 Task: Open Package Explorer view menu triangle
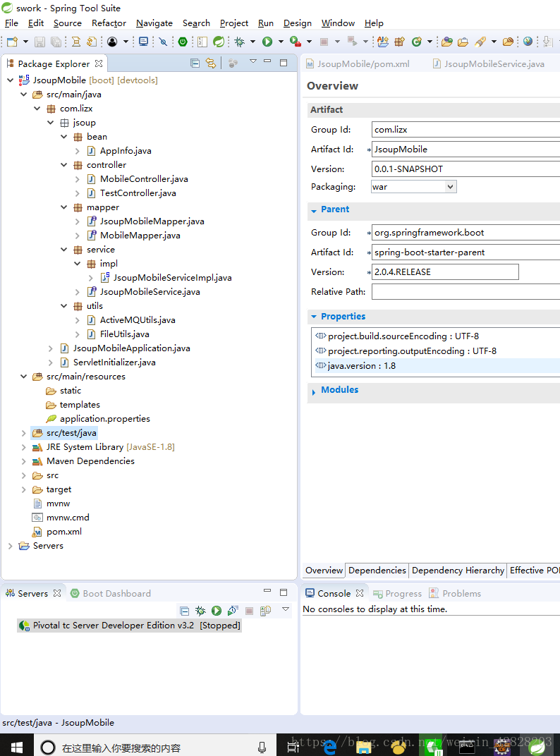pyautogui.click(x=252, y=62)
